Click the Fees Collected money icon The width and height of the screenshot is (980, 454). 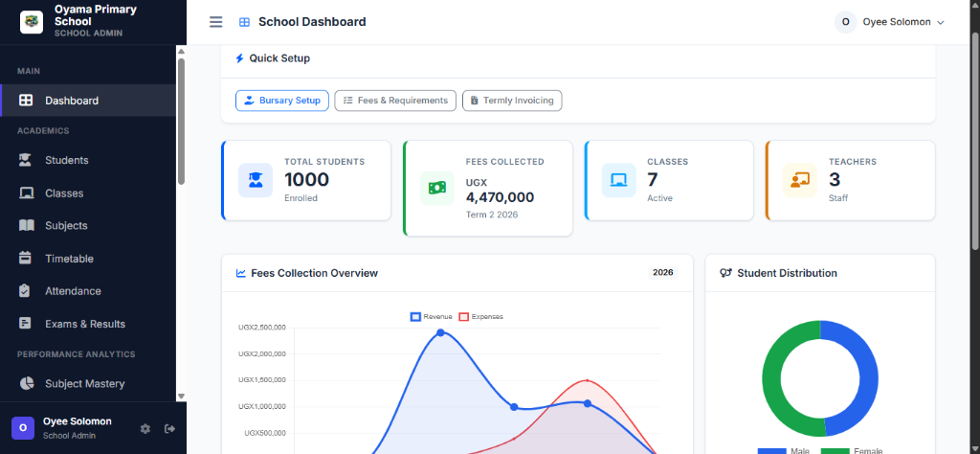pyautogui.click(x=436, y=189)
